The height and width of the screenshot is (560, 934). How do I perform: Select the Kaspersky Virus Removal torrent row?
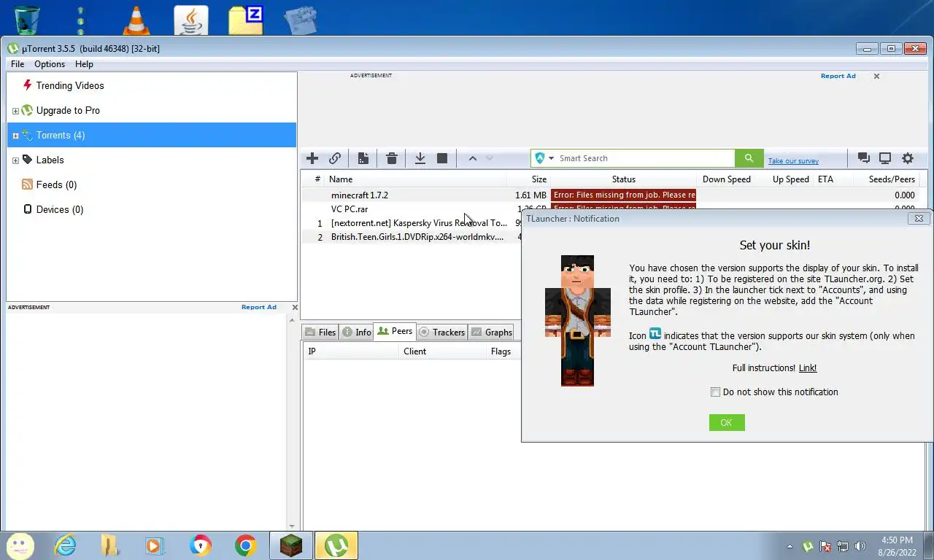pyautogui.click(x=411, y=223)
